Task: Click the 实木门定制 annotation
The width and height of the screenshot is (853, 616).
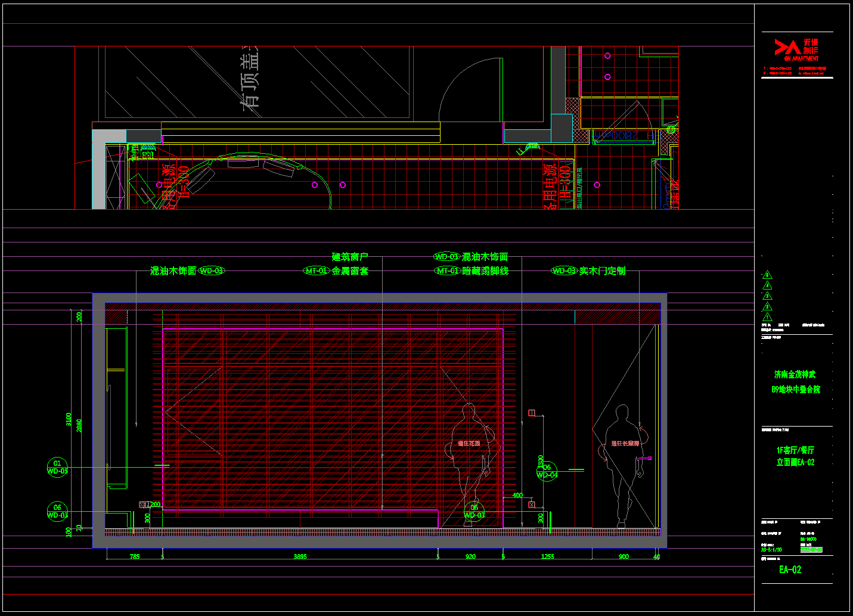Action: pyautogui.click(x=603, y=271)
